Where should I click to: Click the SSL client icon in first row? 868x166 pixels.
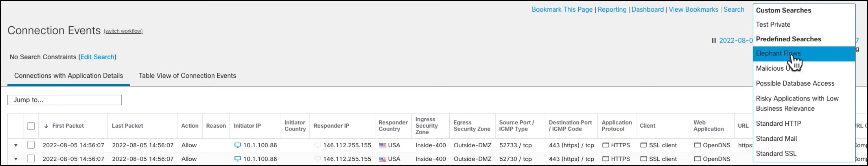coord(643,145)
